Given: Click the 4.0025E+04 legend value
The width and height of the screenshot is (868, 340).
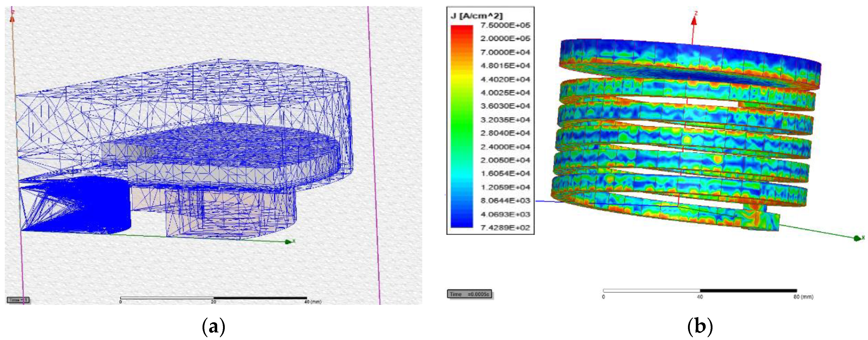Looking at the screenshot, I should tap(505, 93).
